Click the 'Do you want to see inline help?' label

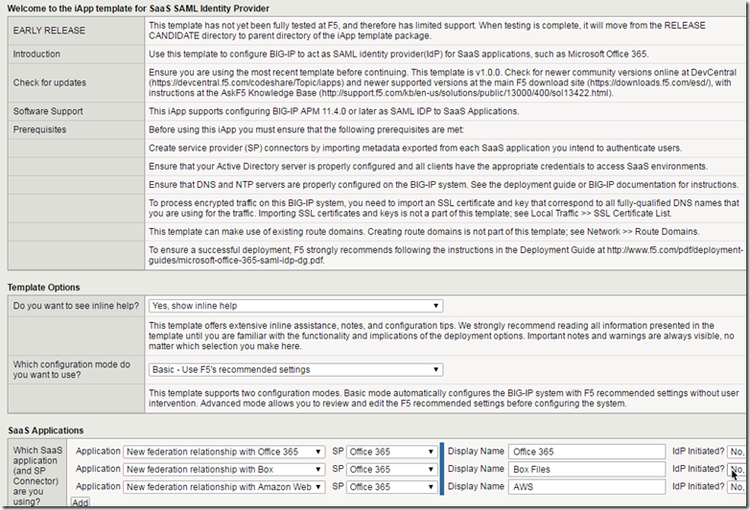(x=76, y=306)
